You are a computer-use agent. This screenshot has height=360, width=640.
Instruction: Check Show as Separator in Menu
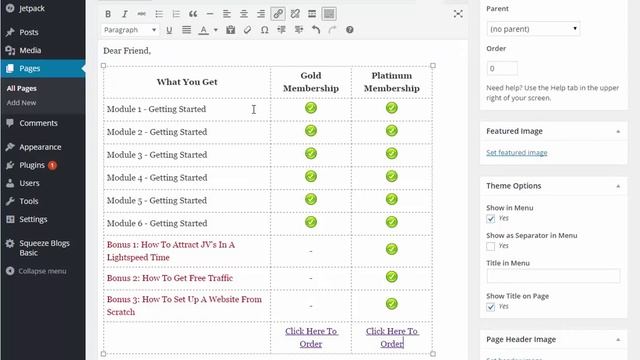491,246
